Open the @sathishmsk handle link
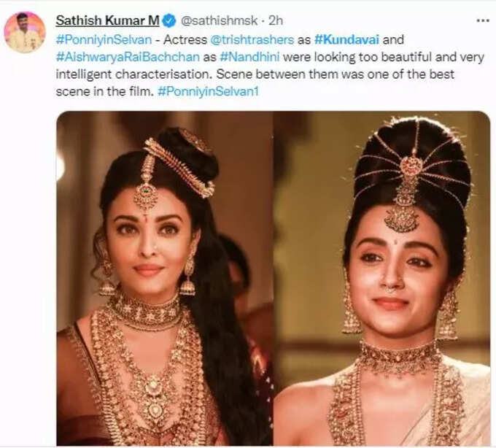 tap(219, 21)
